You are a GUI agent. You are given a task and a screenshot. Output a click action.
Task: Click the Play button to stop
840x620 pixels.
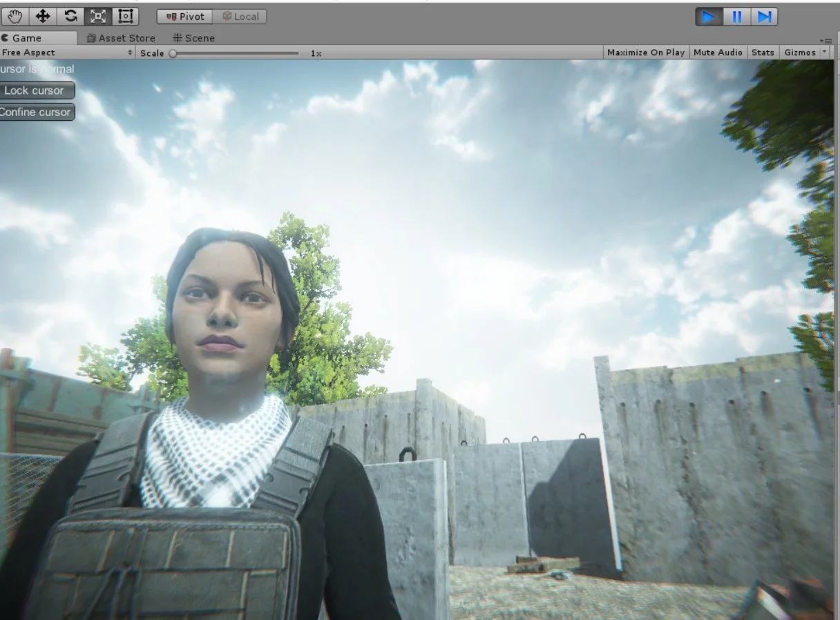[709, 17]
